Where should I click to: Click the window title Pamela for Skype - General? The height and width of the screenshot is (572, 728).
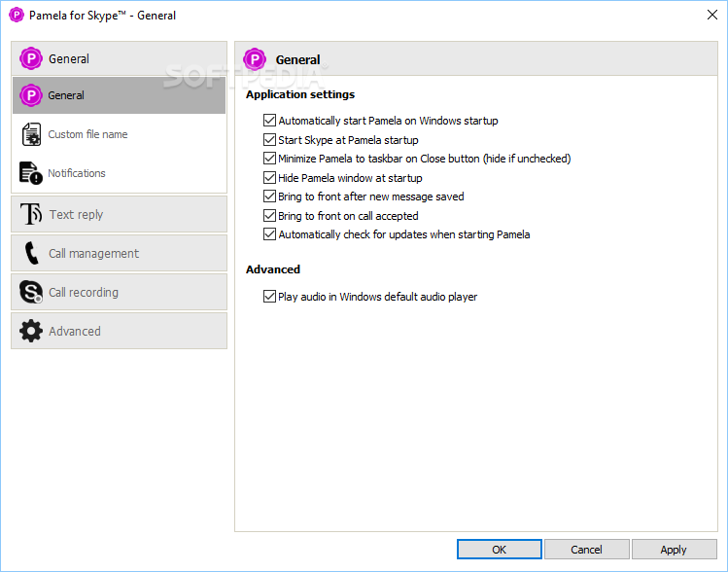[x=103, y=16]
